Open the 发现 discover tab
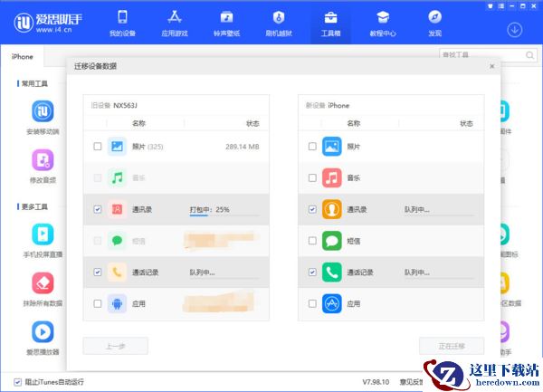 tap(435, 23)
